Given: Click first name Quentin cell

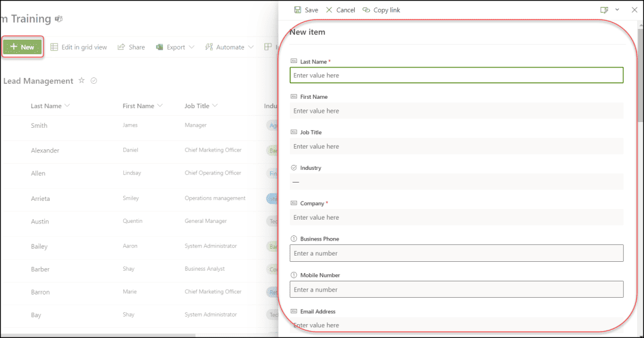Looking at the screenshot, I should point(132,221).
